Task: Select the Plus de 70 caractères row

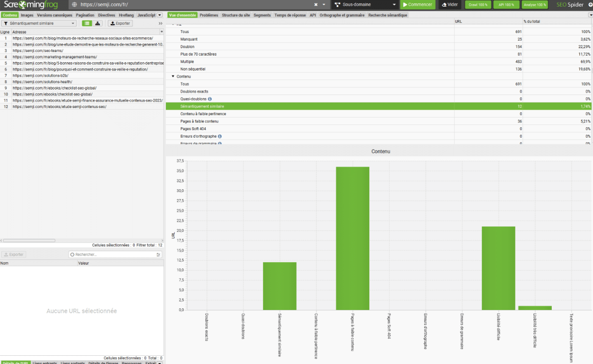Action: click(379, 54)
